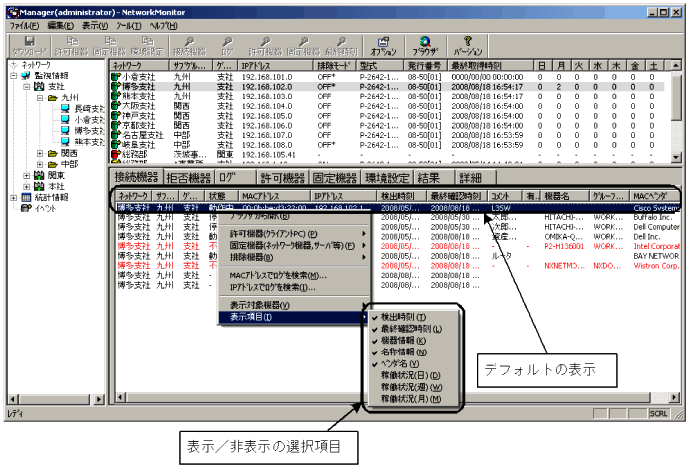Expand the 中部 folder node
Screen dimensions: 688x467
40,164
